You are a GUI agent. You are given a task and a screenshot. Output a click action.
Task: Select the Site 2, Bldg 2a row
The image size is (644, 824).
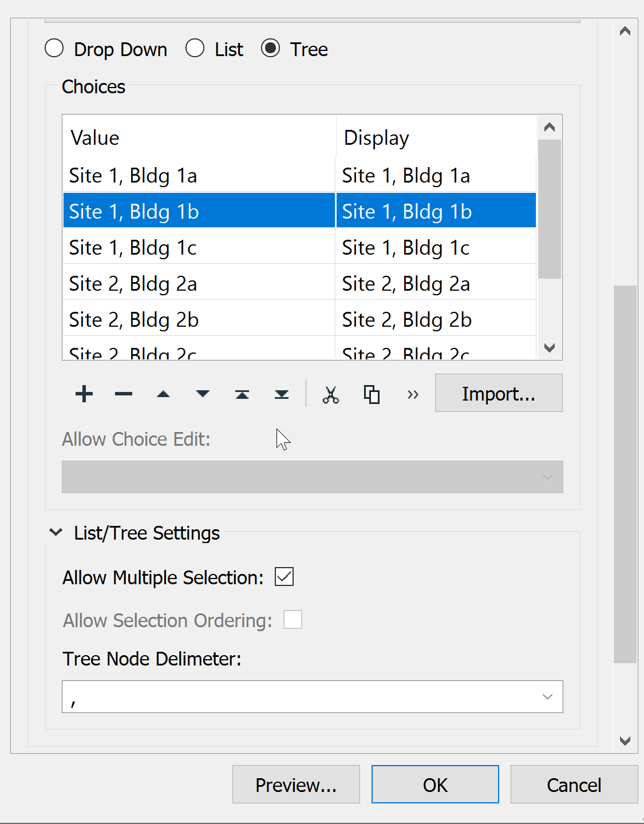pos(197,283)
